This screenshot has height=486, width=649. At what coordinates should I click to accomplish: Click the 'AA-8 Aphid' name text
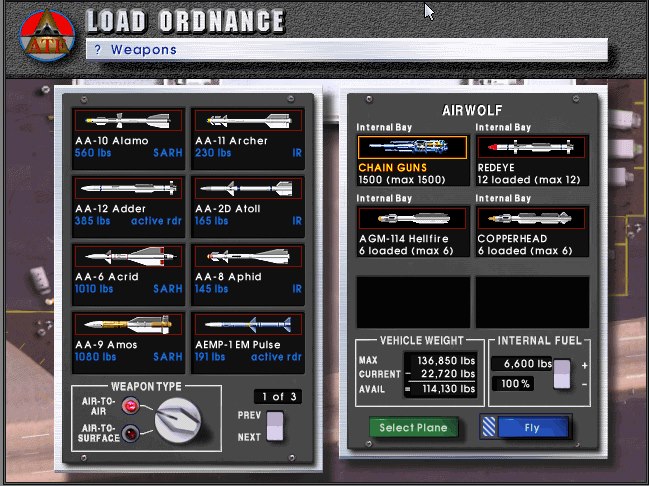pos(228,277)
